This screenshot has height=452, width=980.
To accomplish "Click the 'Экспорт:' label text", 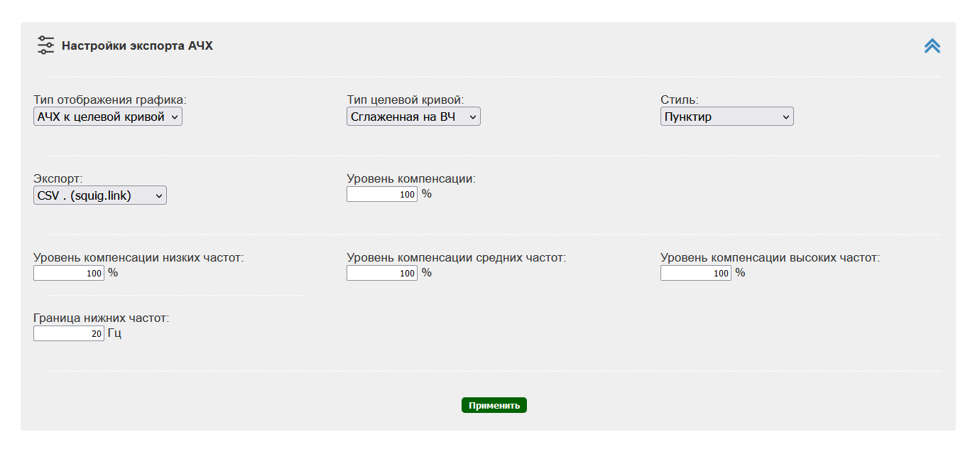I will [x=58, y=179].
